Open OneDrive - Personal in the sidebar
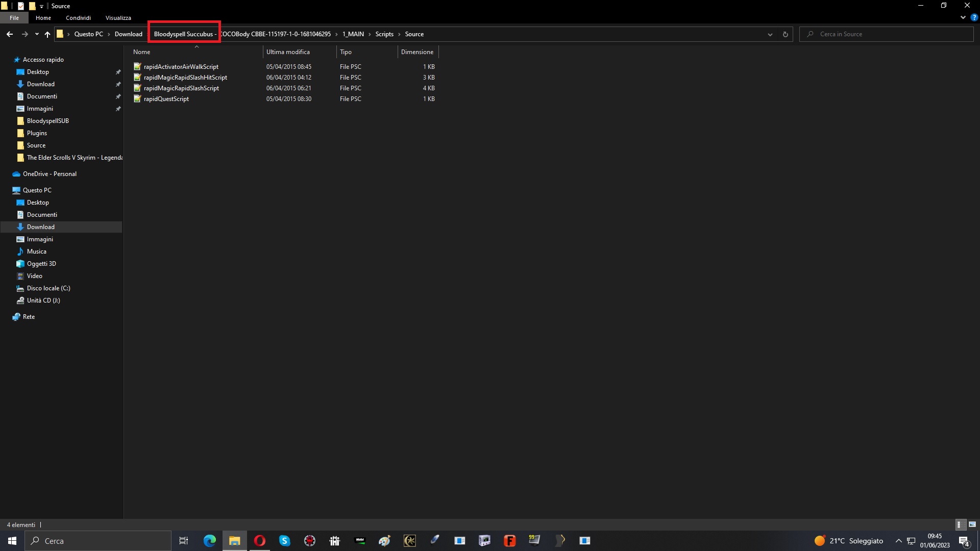Screen dimensions: 980x551 50,174
